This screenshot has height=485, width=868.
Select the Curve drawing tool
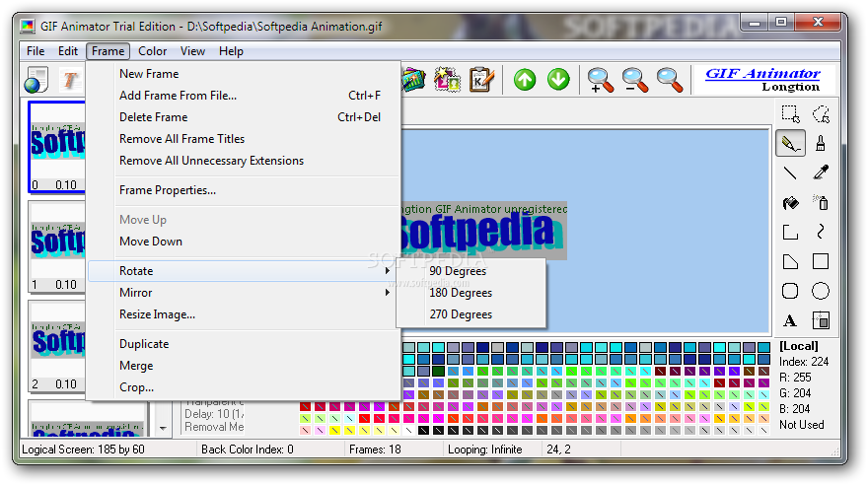pos(821,233)
